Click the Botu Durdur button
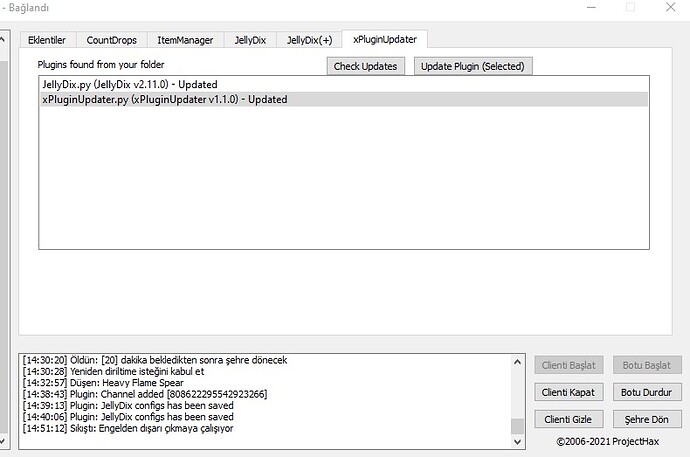Image resolution: width=690 pixels, height=457 pixels. [x=646, y=392]
